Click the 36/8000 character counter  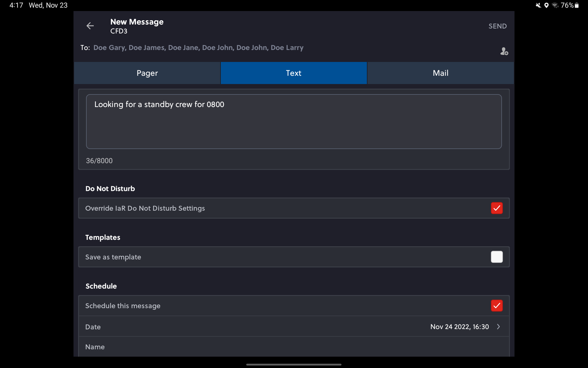[x=99, y=161]
